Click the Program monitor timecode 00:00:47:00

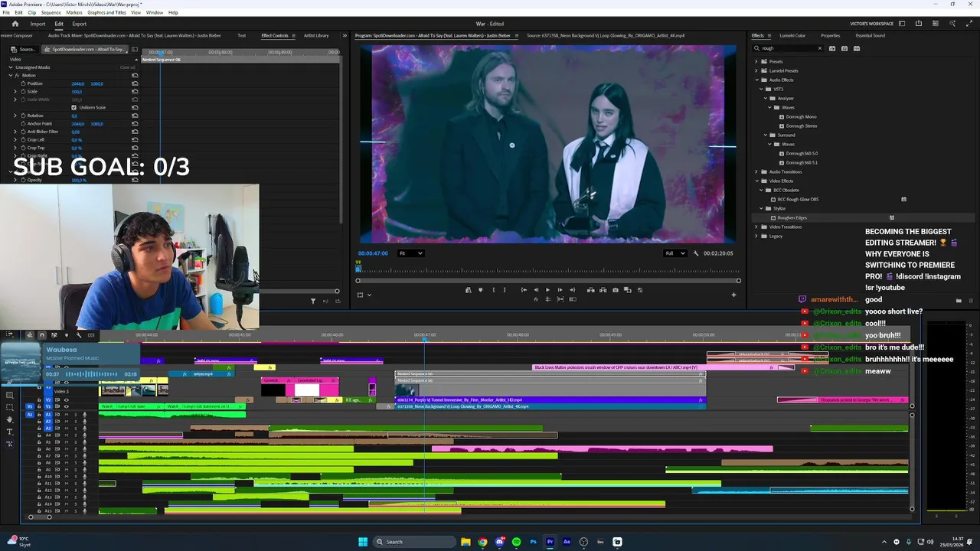click(373, 253)
